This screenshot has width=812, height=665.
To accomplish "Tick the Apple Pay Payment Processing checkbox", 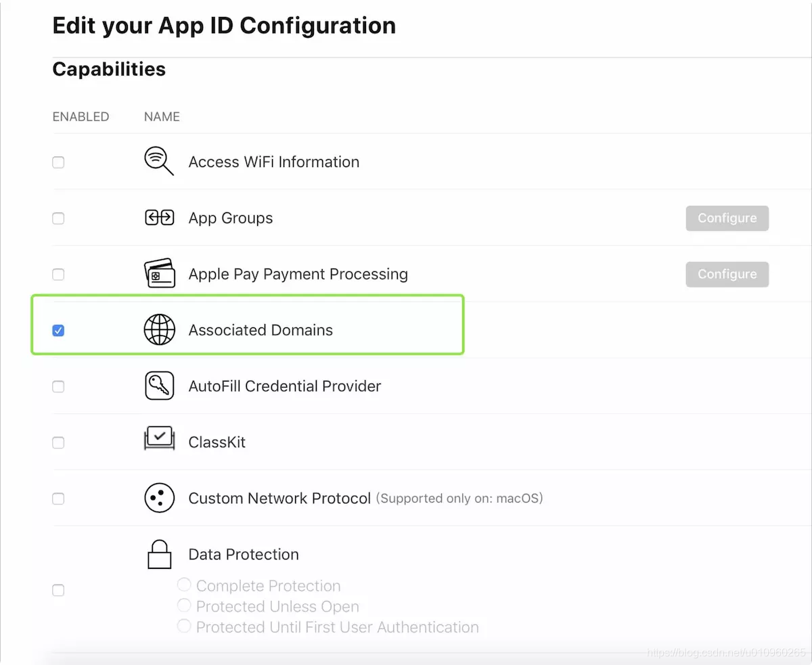I will 58,275.
